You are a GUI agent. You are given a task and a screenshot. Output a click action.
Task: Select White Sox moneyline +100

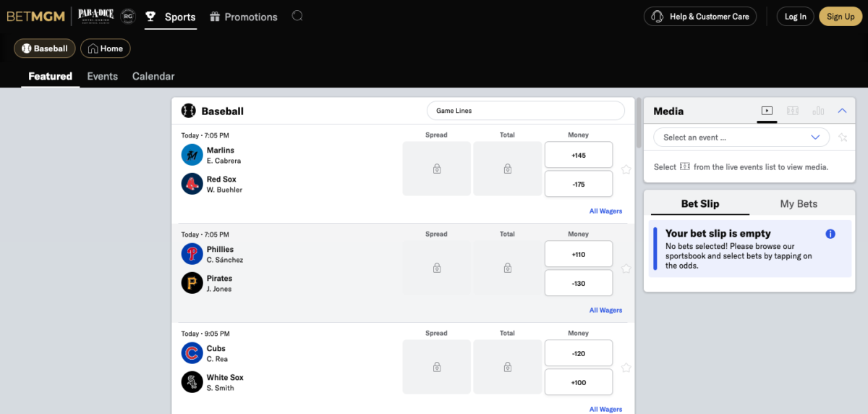tap(579, 382)
